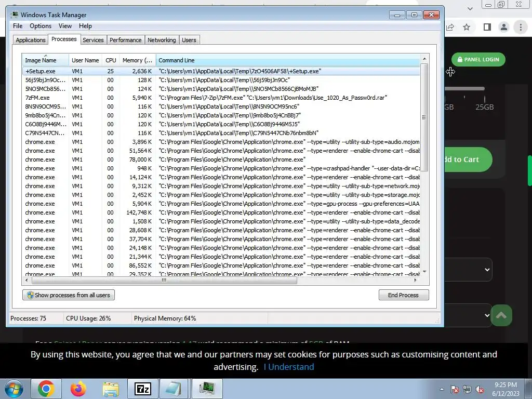This screenshot has width=532, height=399.
Task: Select the +Setup.exe process row
Action: (x=221, y=71)
